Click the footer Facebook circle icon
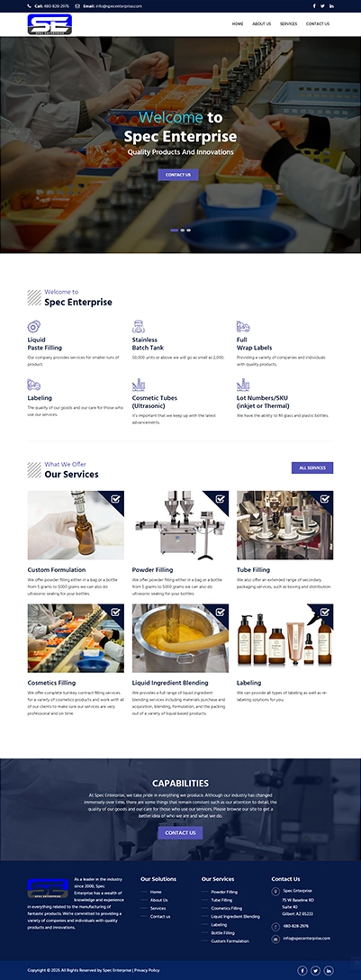This screenshot has width=361, height=980. pos(302,971)
